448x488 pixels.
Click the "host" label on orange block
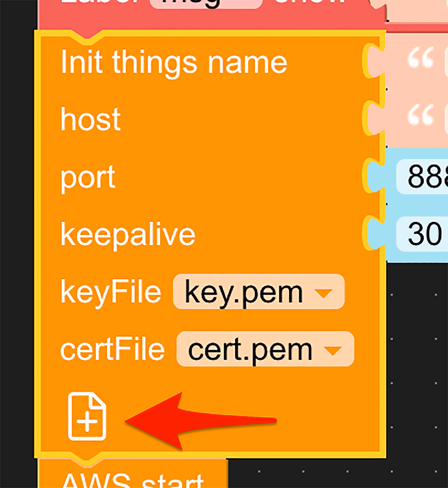click(90, 119)
